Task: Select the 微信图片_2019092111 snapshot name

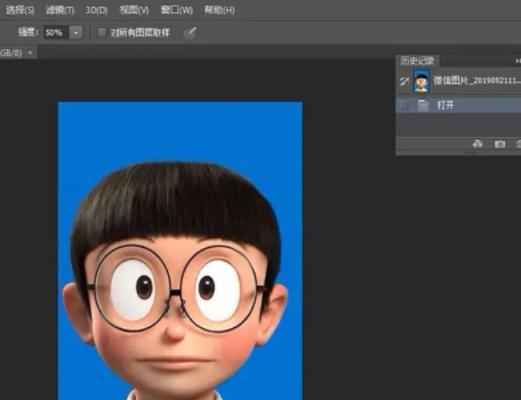Action: click(477, 80)
